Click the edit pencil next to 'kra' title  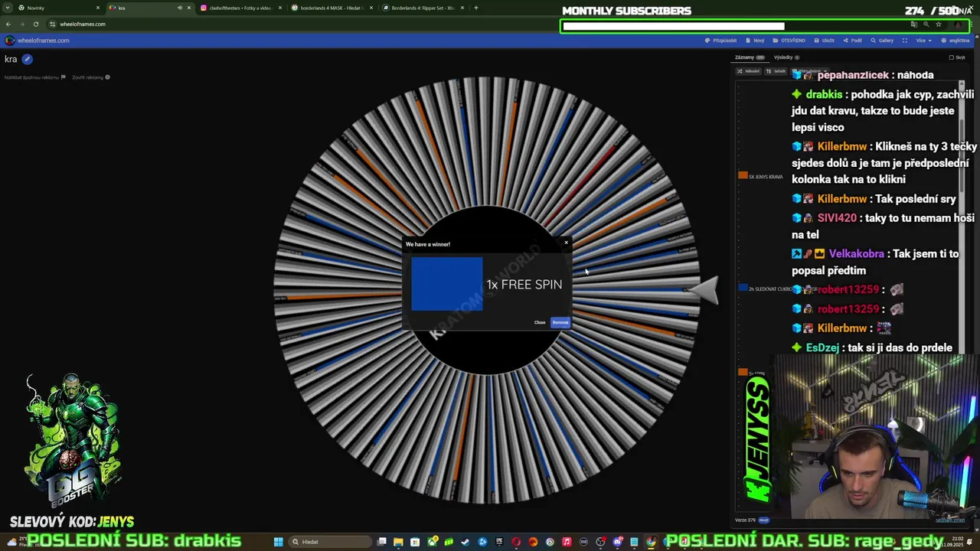tap(27, 59)
